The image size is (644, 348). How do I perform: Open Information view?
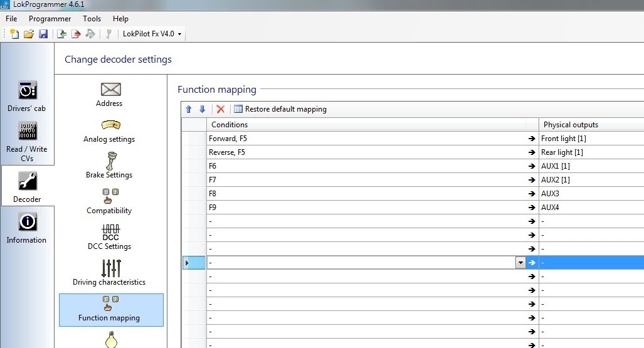(27, 228)
